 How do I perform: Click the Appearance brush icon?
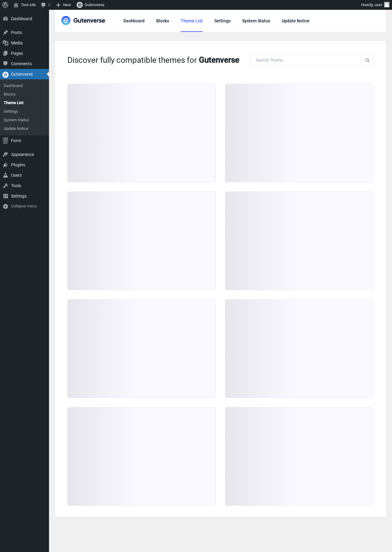(6, 154)
